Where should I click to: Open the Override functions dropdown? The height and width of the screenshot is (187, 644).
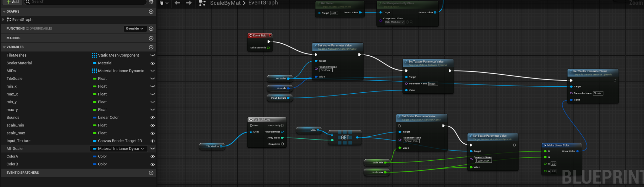[135, 29]
